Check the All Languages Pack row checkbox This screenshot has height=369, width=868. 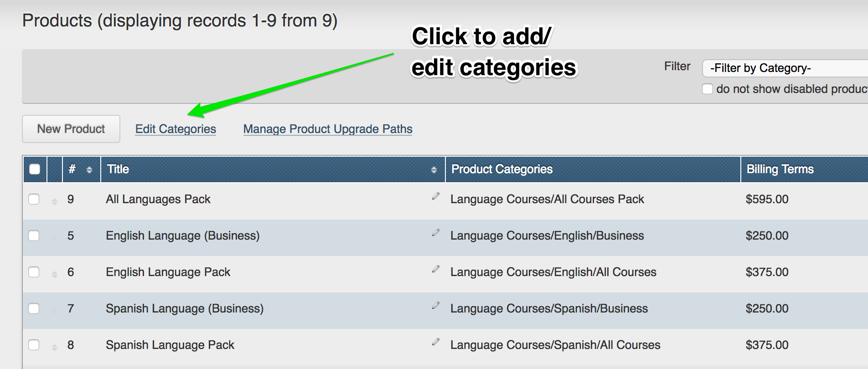point(34,199)
